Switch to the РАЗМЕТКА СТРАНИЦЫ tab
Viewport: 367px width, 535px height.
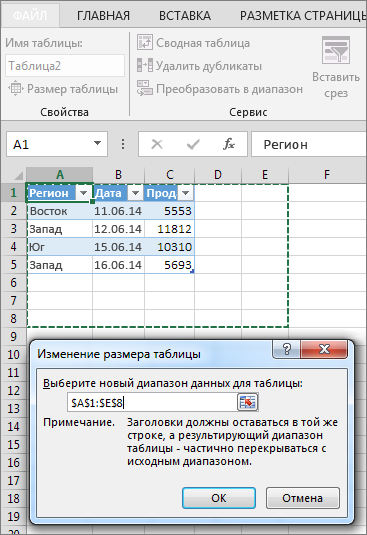(303, 16)
